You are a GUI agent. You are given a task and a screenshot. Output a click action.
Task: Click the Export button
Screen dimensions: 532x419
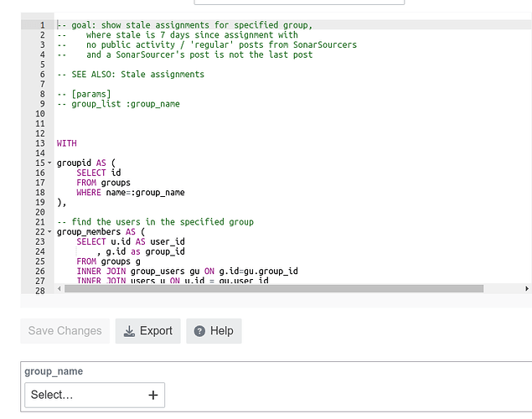click(148, 331)
